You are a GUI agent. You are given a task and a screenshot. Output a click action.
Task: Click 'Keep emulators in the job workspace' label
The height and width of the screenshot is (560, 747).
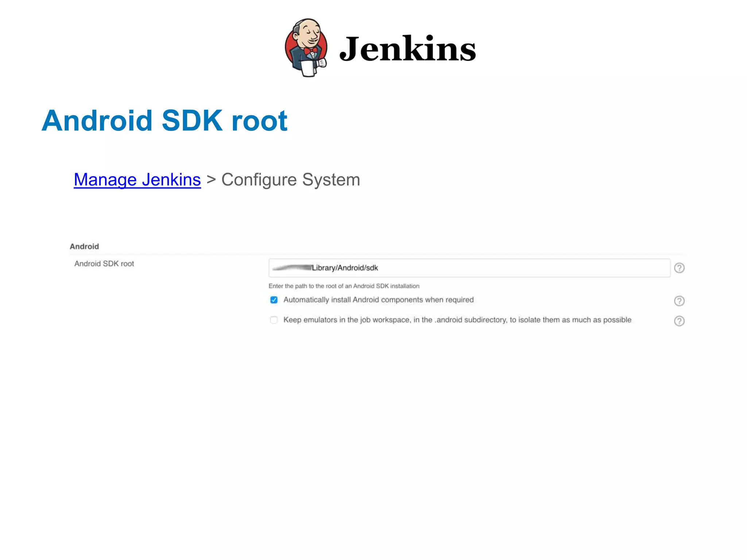(x=457, y=320)
